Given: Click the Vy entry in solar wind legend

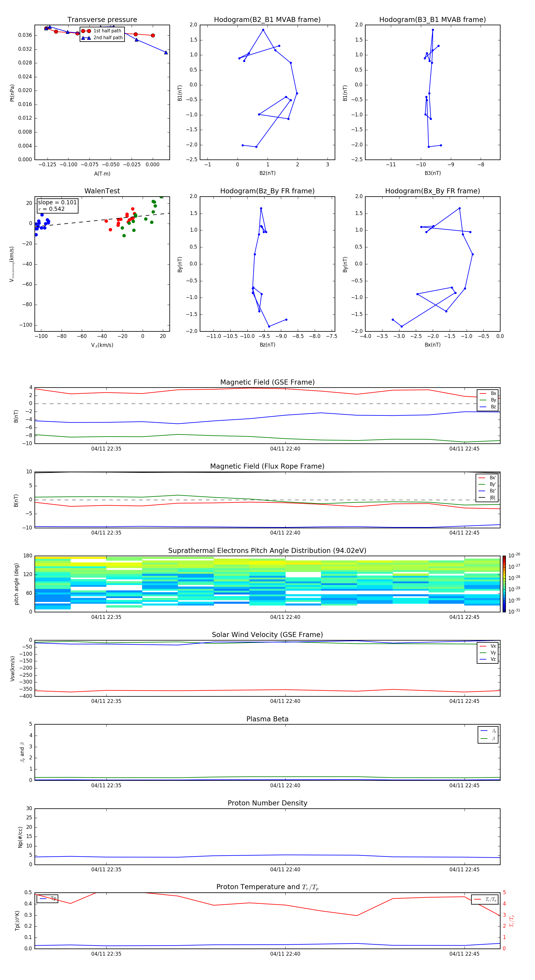Looking at the screenshot, I should click(488, 653).
